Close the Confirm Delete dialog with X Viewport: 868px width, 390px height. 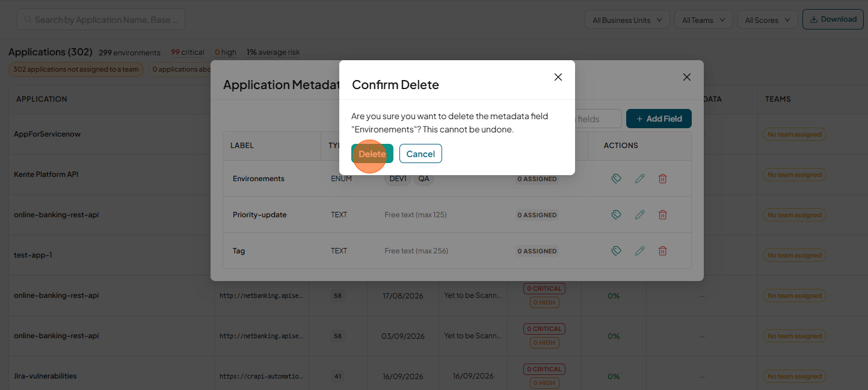pyautogui.click(x=558, y=77)
